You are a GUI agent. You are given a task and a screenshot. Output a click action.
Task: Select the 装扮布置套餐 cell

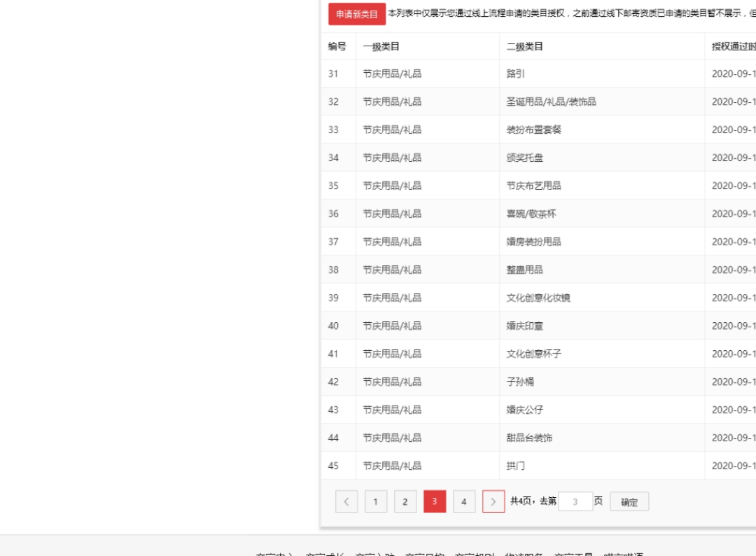[x=533, y=130]
